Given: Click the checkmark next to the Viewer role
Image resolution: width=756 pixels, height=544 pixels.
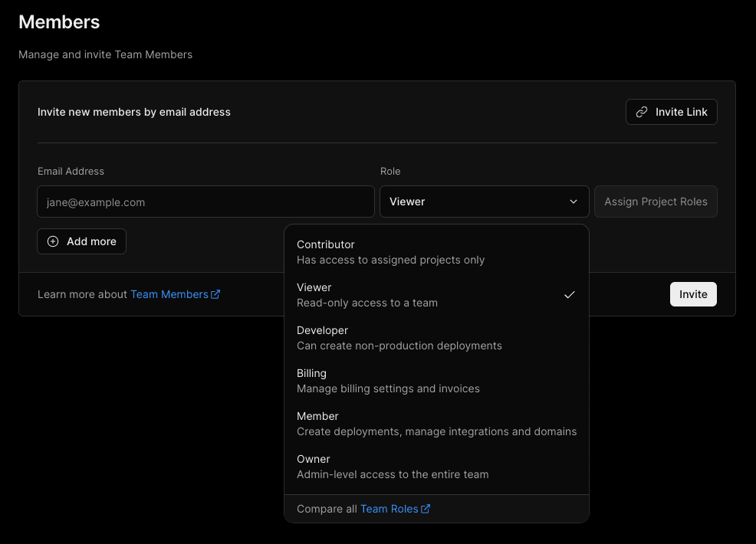Looking at the screenshot, I should coord(569,295).
